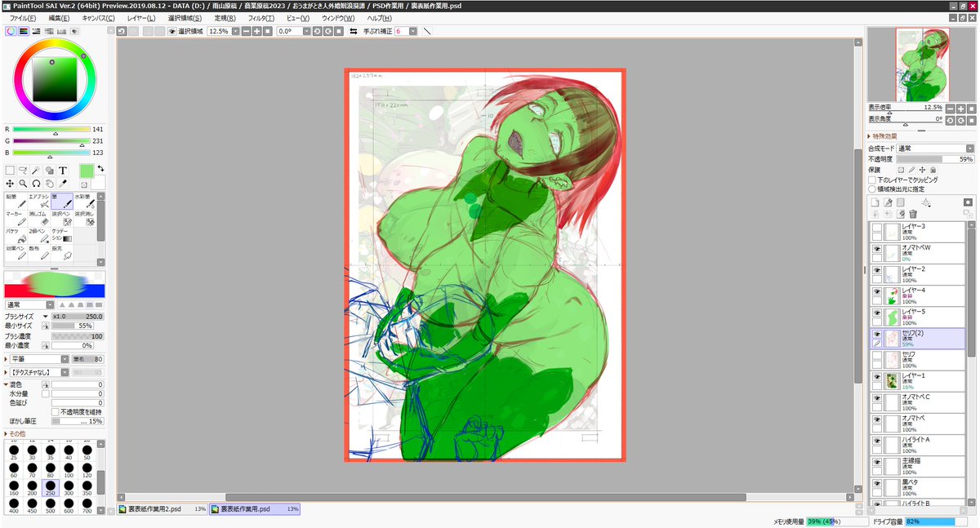
Task: Open the ウィンドウ(W) menu
Action: click(x=338, y=18)
